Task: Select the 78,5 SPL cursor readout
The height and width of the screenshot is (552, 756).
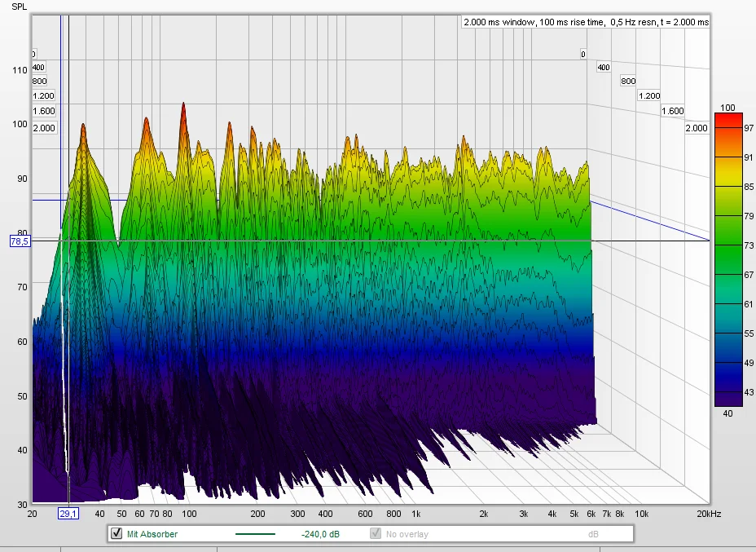Action: point(20,241)
